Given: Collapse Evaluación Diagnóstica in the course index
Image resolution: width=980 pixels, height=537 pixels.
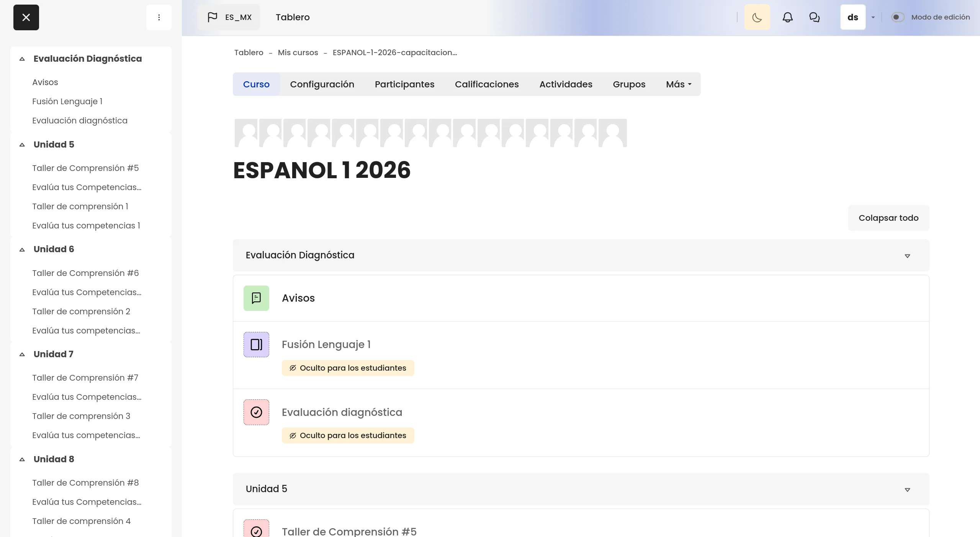Looking at the screenshot, I should coord(22,59).
